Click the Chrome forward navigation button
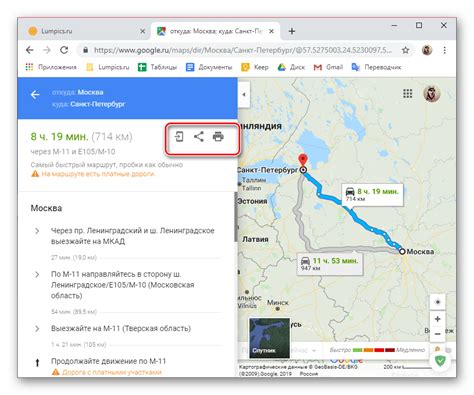 click(x=47, y=50)
